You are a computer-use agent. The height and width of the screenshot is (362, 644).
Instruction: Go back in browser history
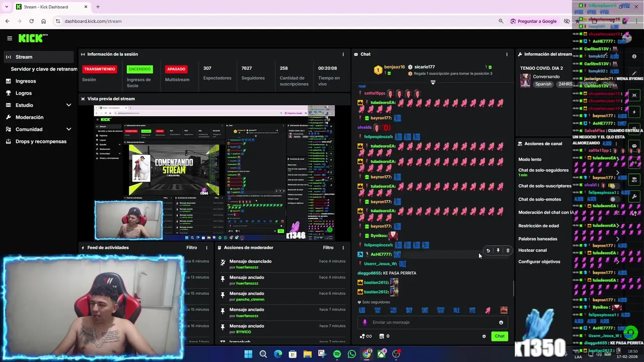point(7,21)
